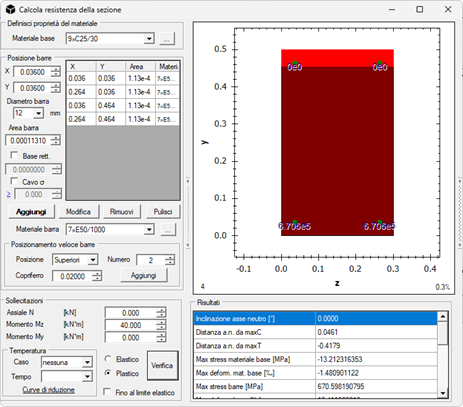The height and width of the screenshot is (407, 463).
Task: Check Fino al limite elastico
Action: (x=107, y=391)
